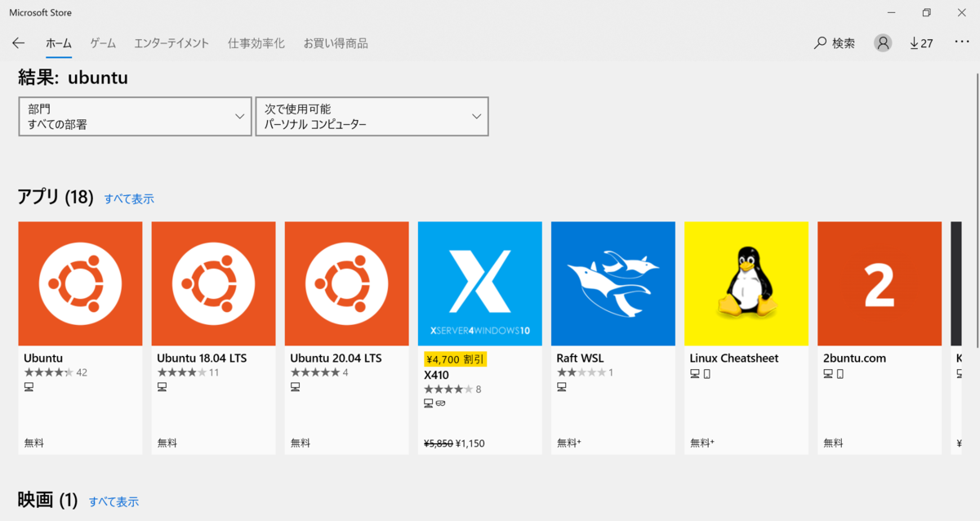Open the Linux Cheatsheet penguin tile
980x521 pixels.
pyautogui.click(x=746, y=283)
